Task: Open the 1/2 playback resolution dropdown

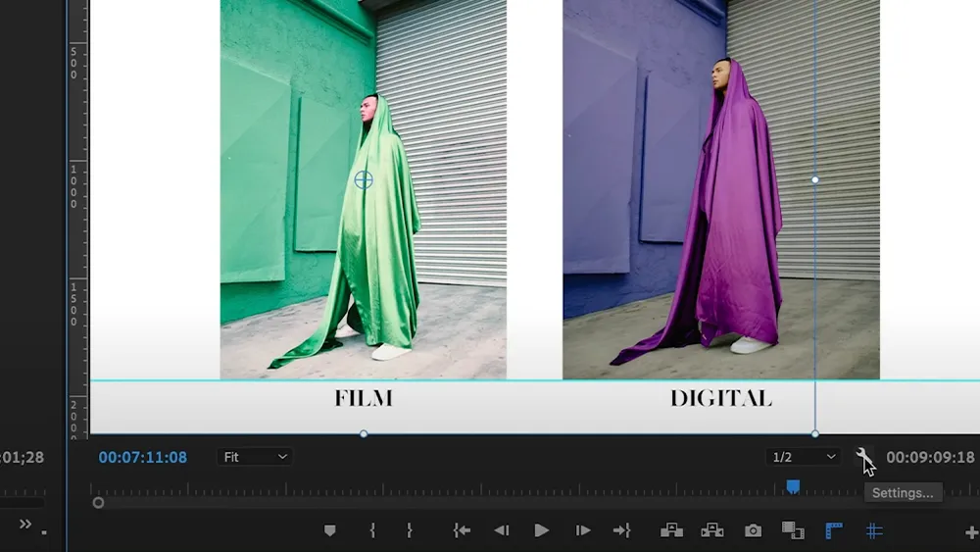Action: pyautogui.click(x=804, y=457)
